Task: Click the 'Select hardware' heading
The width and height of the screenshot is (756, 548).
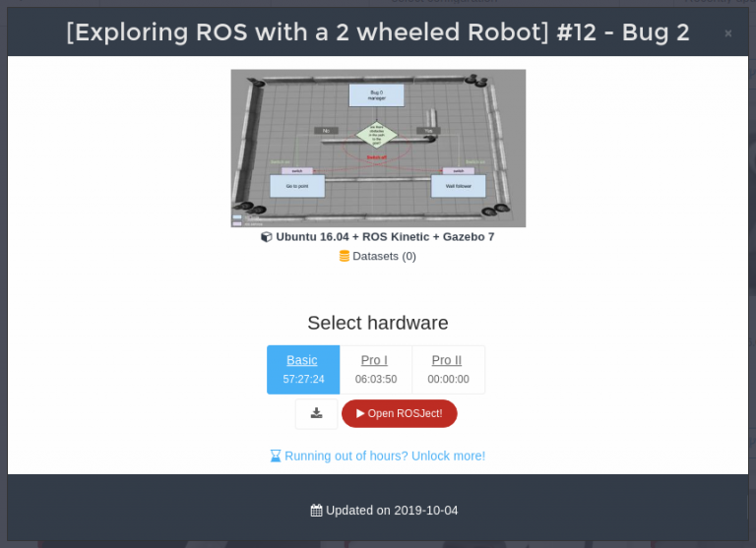Action: coord(378,323)
